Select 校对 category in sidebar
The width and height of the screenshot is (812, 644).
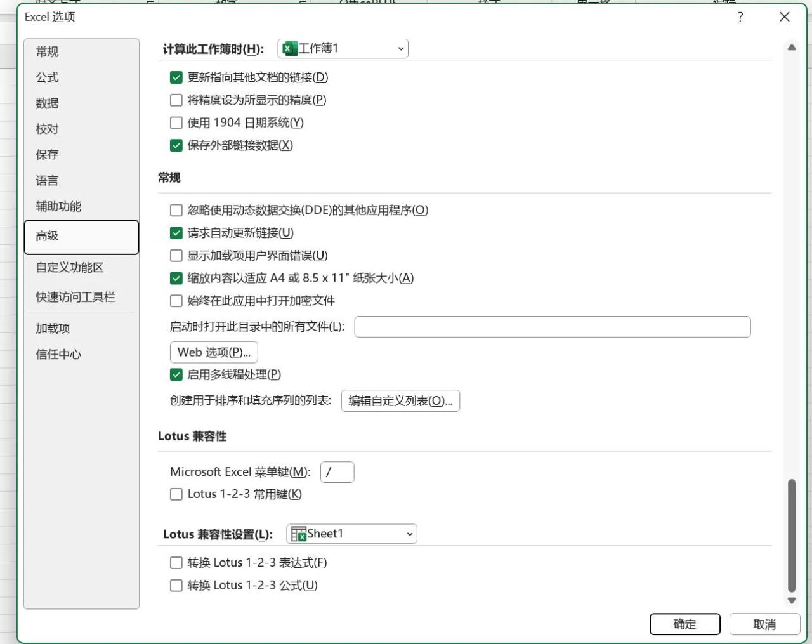tap(81, 129)
